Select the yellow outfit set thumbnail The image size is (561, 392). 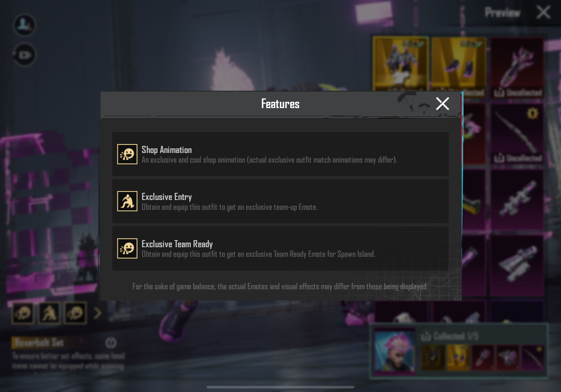tap(401, 64)
